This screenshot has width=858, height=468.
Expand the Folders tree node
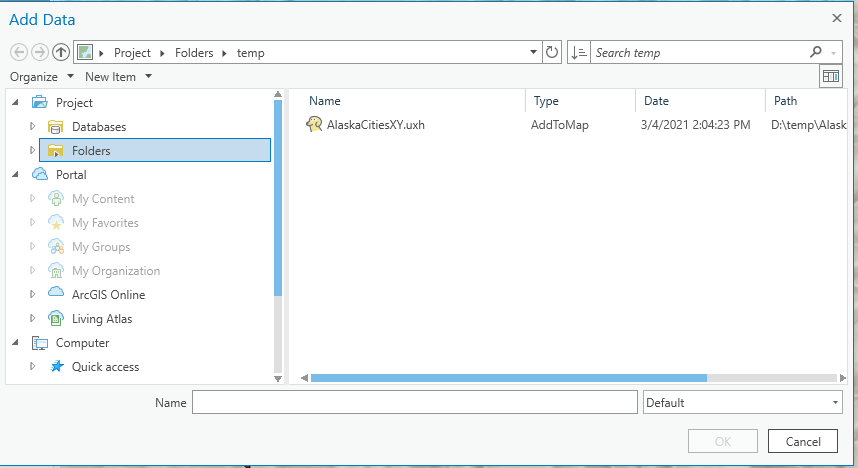(32, 151)
